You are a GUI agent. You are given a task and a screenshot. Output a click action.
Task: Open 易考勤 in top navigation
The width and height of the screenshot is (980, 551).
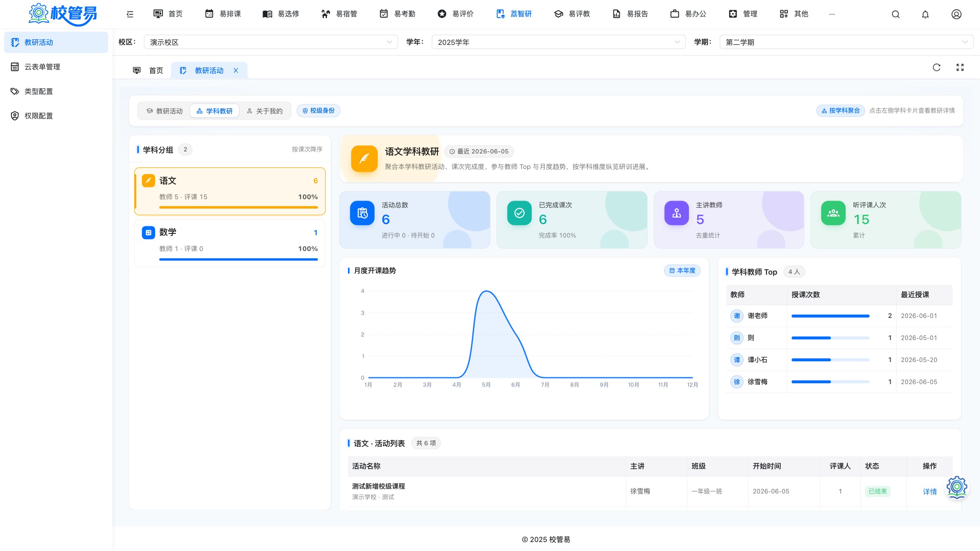[x=397, y=14]
